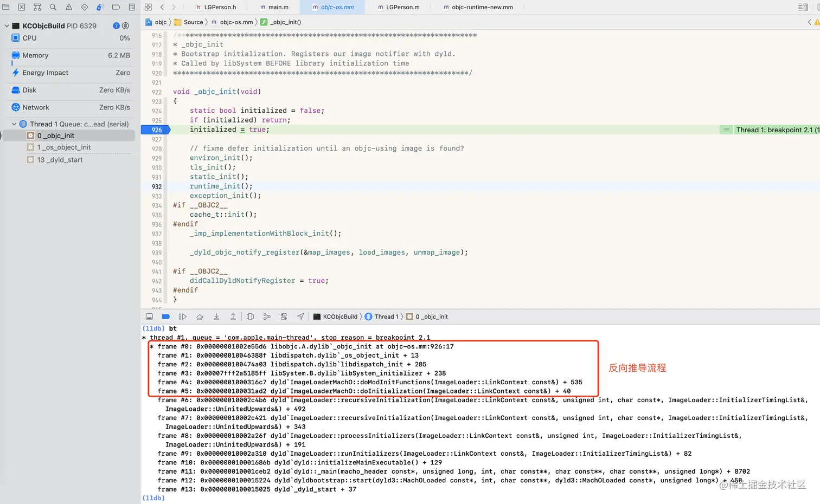Open the CPU gauge

tap(71, 38)
